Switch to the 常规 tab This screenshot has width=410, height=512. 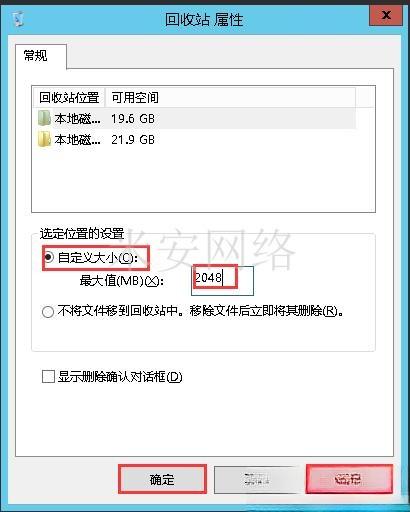pos(35,55)
